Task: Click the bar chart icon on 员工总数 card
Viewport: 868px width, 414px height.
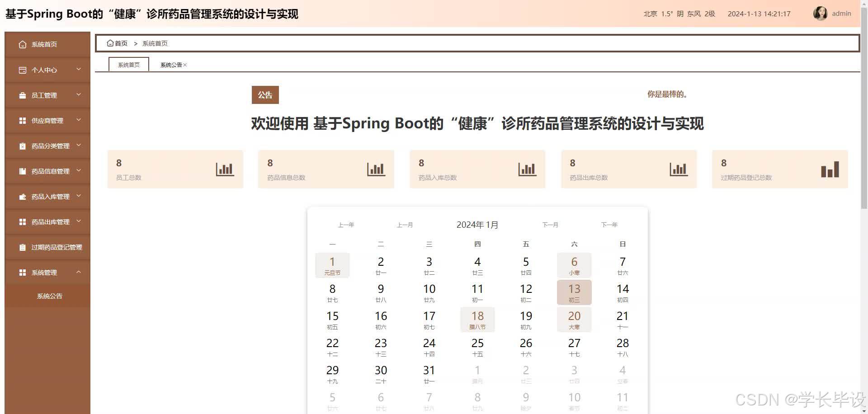Action: point(225,169)
